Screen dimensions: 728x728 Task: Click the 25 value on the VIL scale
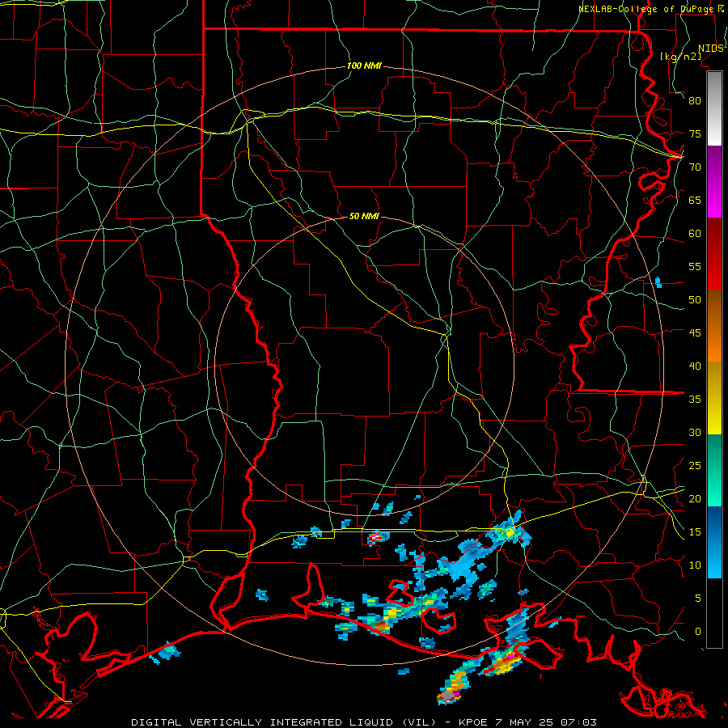tap(695, 466)
